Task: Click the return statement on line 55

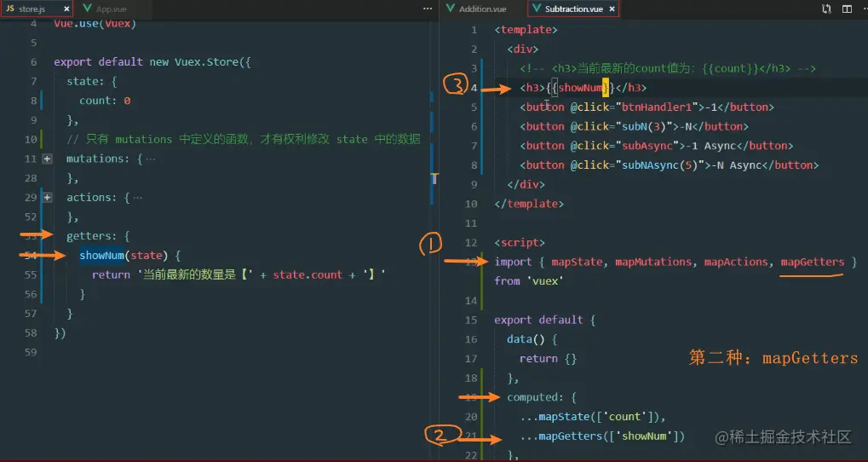Action: click(238, 274)
